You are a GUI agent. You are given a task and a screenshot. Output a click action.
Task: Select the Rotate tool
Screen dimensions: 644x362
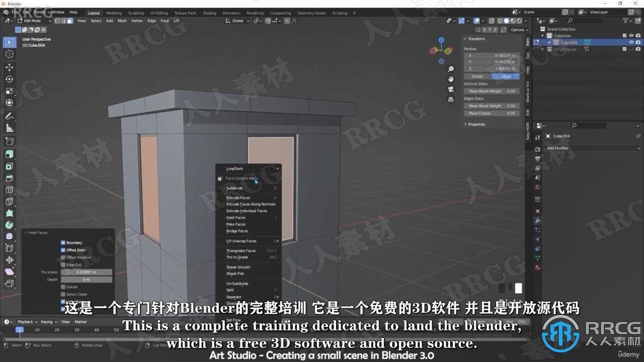click(x=9, y=79)
